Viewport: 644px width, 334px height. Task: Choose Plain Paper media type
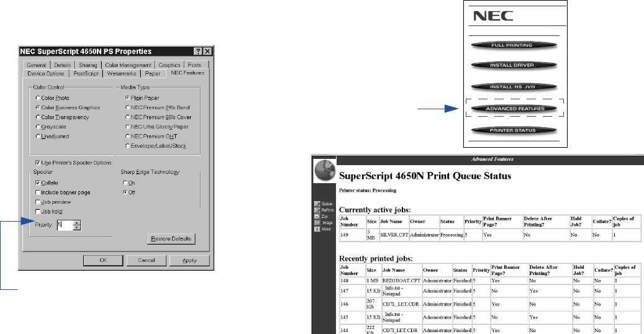tap(127, 98)
